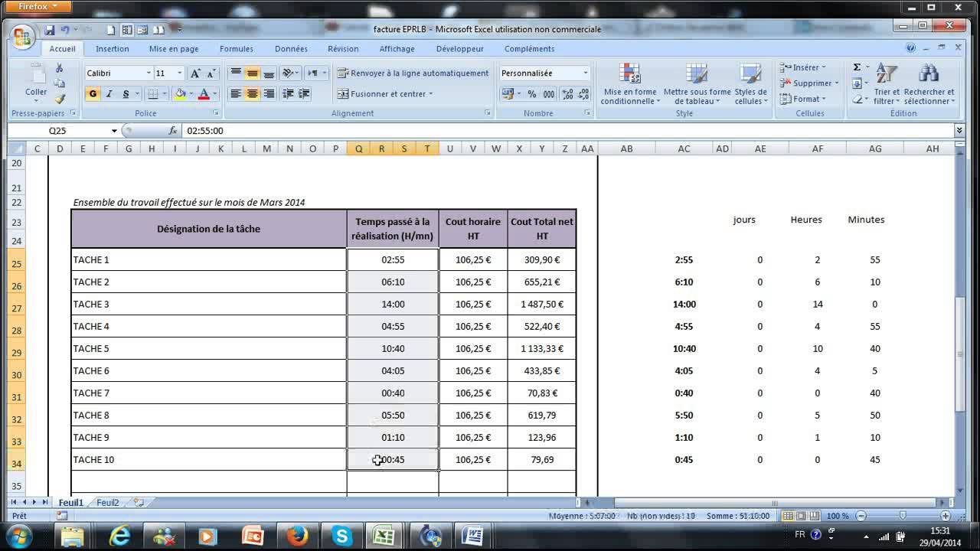Open Styles de cellules gallery
Image resolution: width=980 pixels, height=551 pixels.
(x=750, y=84)
